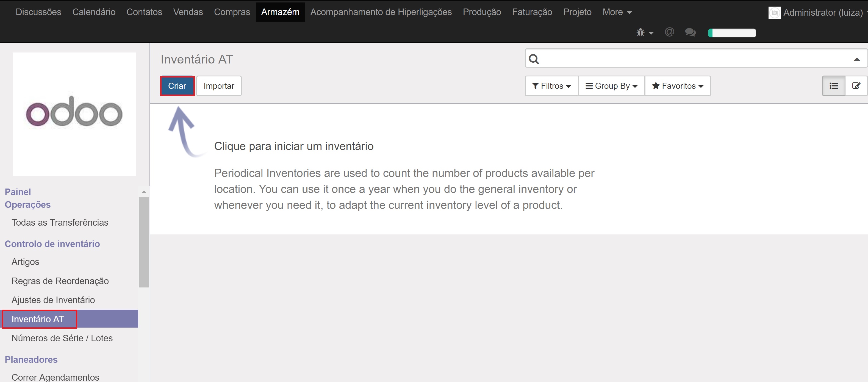The width and height of the screenshot is (868, 382).
Task: Click the @ mentions icon
Action: point(669,32)
